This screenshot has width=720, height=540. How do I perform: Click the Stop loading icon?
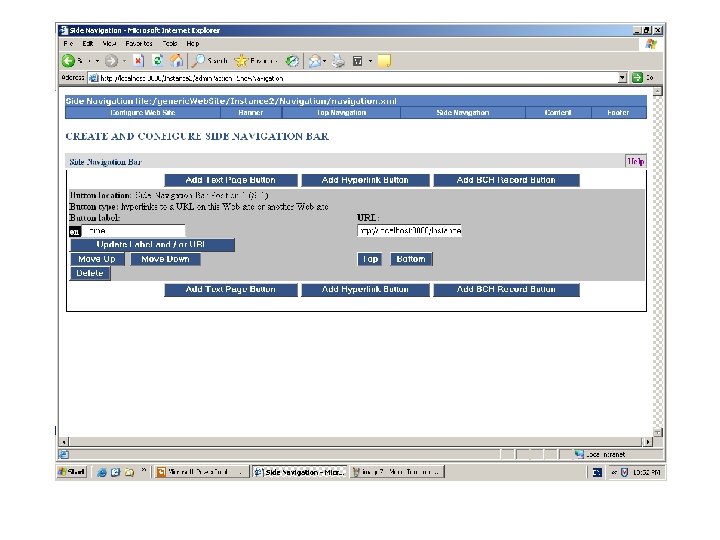click(x=138, y=61)
